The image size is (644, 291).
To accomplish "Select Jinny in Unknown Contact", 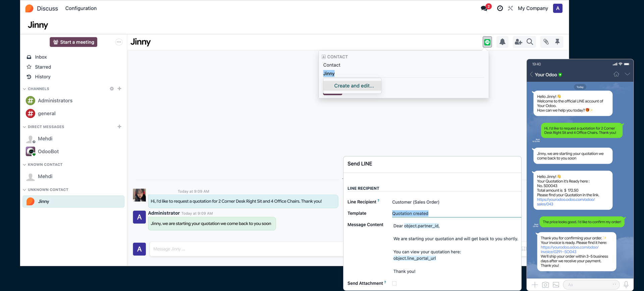I will tap(73, 201).
